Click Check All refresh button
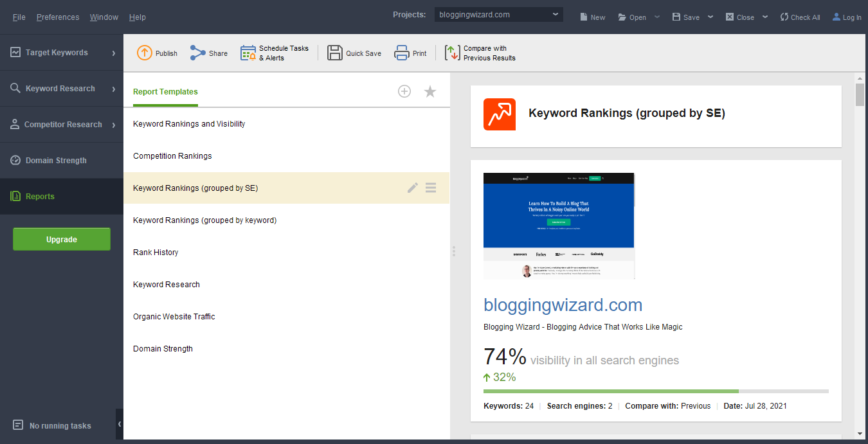Screen dimensions: 868x444 (x=800, y=17)
